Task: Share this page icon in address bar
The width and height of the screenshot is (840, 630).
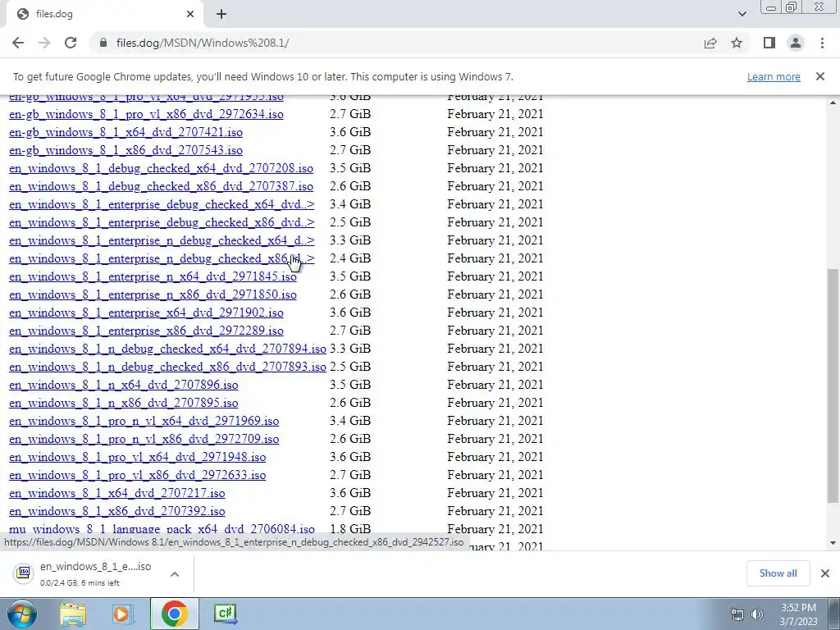Action: click(710, 43)
